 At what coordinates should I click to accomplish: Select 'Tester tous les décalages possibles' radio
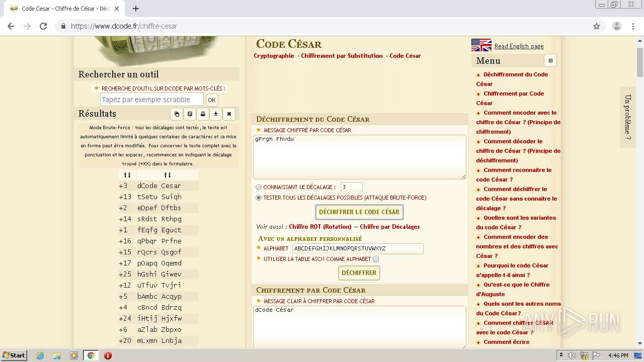(x=259, y=198)
